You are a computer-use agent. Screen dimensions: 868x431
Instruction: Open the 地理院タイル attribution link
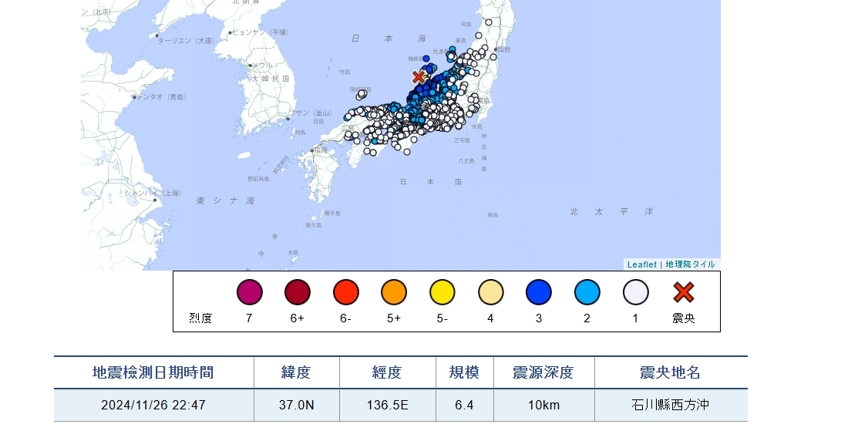[690, 264]
